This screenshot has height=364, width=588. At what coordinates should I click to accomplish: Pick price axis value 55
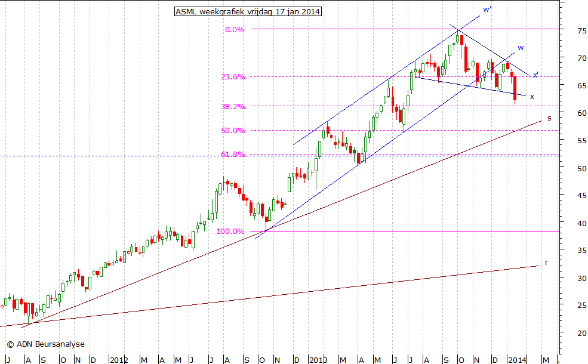tap(582, 141)
